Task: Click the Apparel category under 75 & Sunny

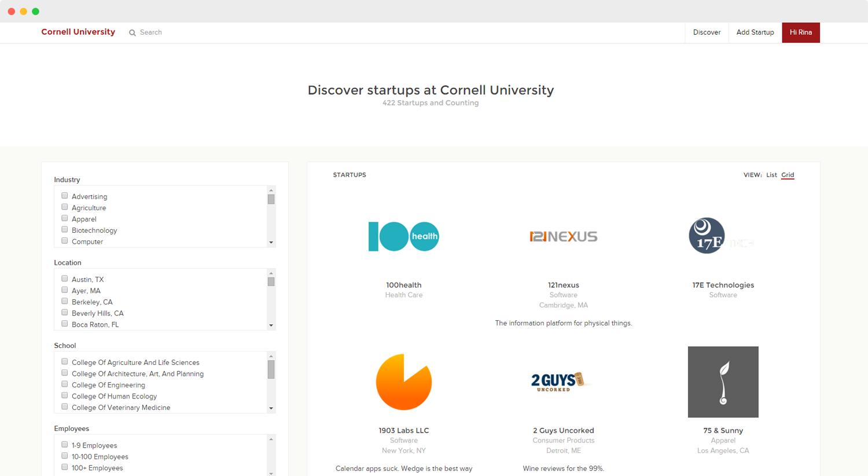Action: pos(723,441)
